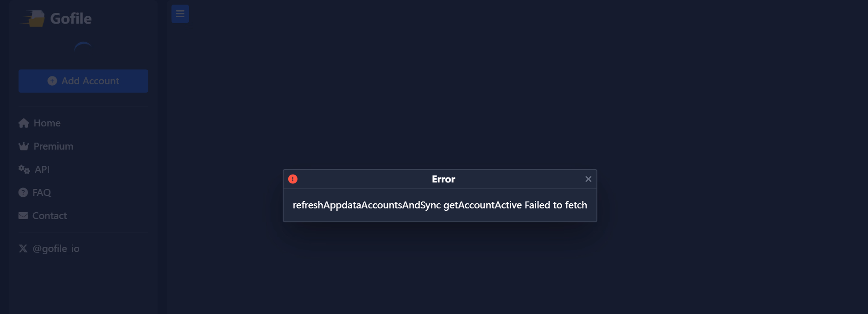Dismiss the Error dialog with the X

pos(588,179)
